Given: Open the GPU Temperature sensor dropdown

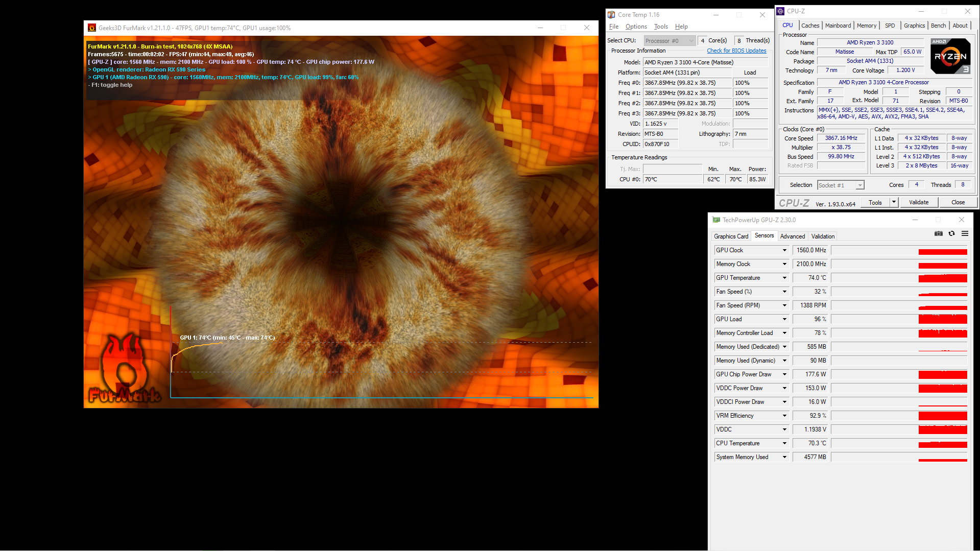Looking at the screenshot, I should pyautogui.click(x=784, y=278).
